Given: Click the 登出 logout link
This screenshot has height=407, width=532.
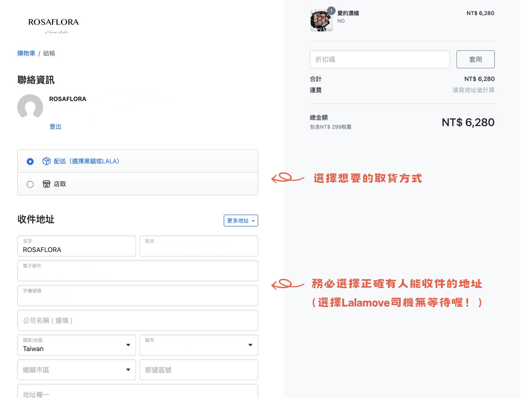Looking at the screenshot, I should pos(55,127).
